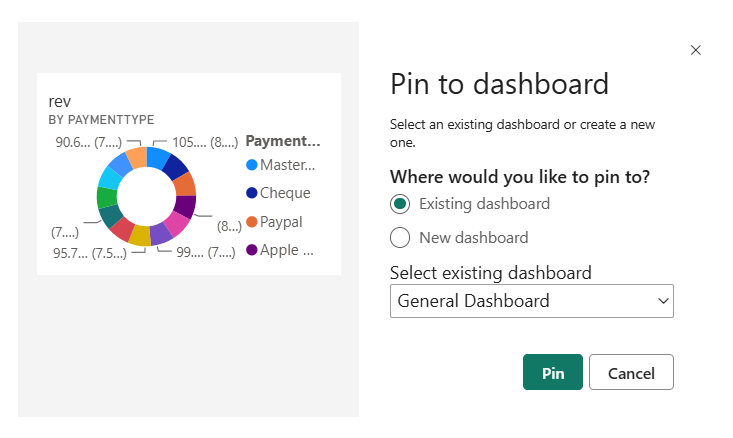Click the chevron arrow in dashboard selector
The width and height of the screenshot is (733, 438).
click(x=662, y=301)
